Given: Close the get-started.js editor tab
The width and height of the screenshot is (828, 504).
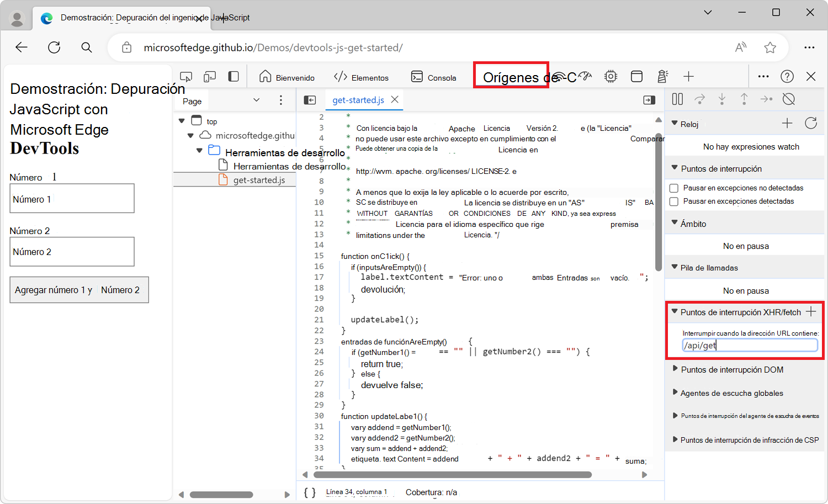Looking at the screenshot, I should point(395,99).
